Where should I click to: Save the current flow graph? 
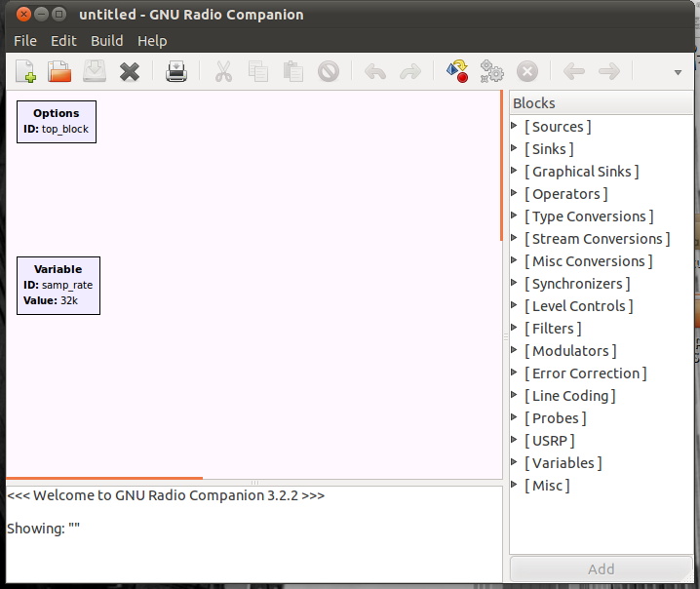point(95,71)
